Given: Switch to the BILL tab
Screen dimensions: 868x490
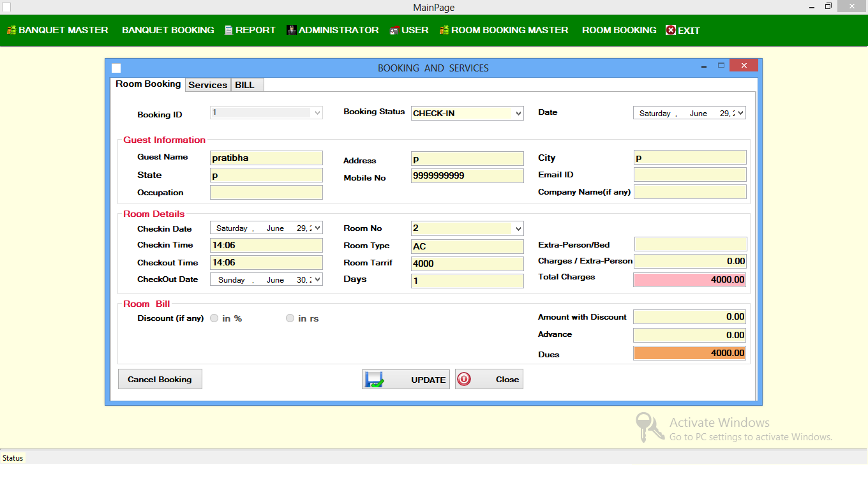Looking at the screenshot, I should (244, 85).
